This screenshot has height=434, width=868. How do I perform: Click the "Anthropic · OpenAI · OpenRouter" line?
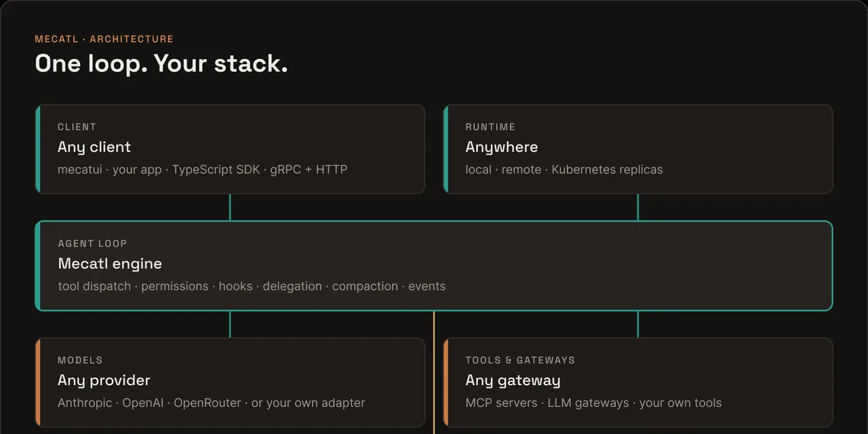point(212,403)
